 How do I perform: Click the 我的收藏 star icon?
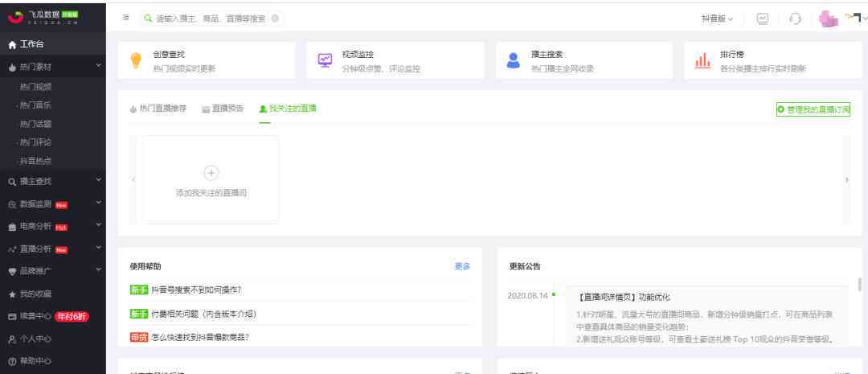click(12, 294)
